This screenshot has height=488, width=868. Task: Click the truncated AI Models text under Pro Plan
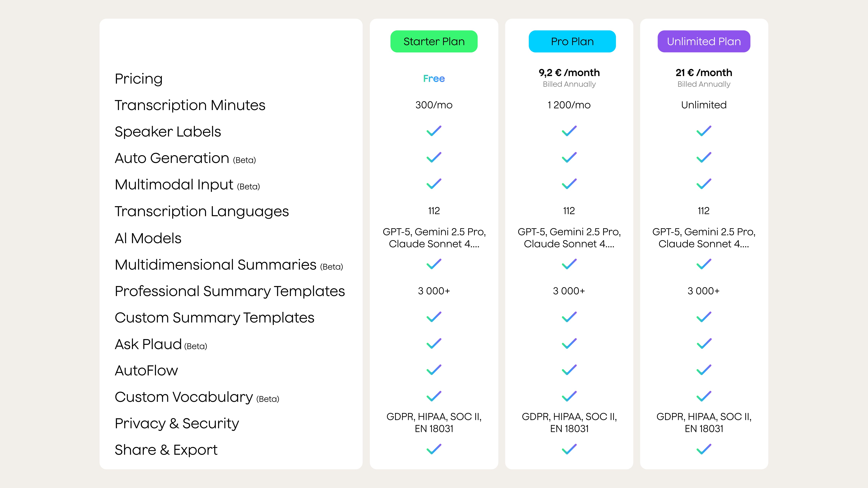click(x=569, y=238)
